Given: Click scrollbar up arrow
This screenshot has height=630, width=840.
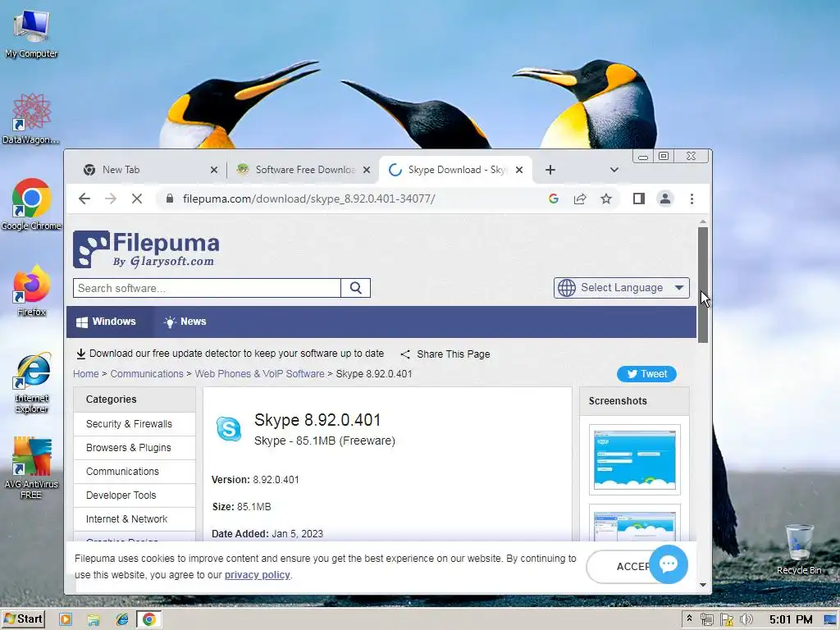Looking at the screenshot, I should point(703,221).
